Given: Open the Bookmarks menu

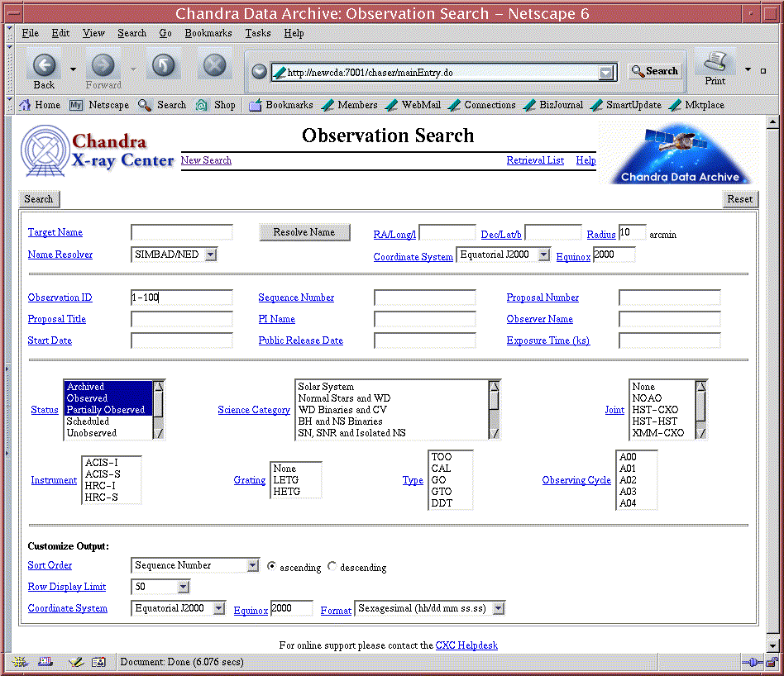Looking at the screenshot, I should point(208,33).
